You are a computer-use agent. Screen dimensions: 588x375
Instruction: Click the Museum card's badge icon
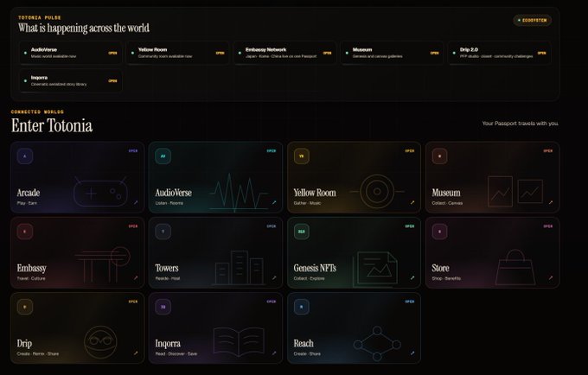pyautogui.click(x=440, y=156)
